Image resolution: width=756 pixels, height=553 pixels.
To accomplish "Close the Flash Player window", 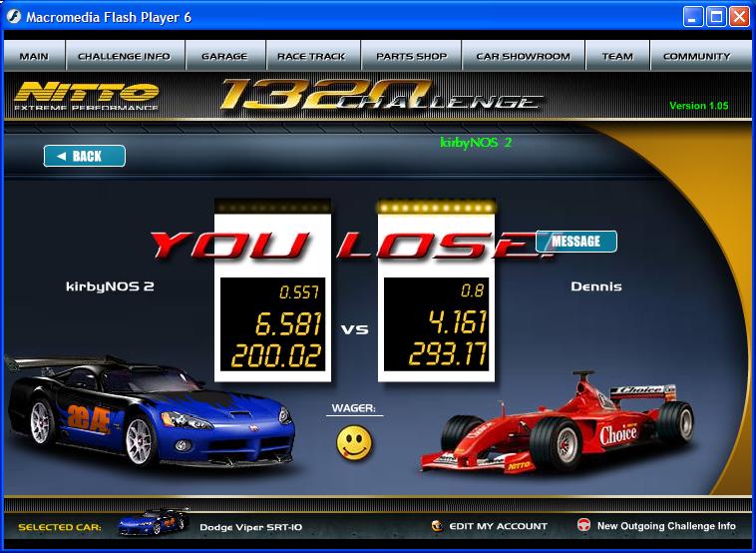I will coord(739,17).
